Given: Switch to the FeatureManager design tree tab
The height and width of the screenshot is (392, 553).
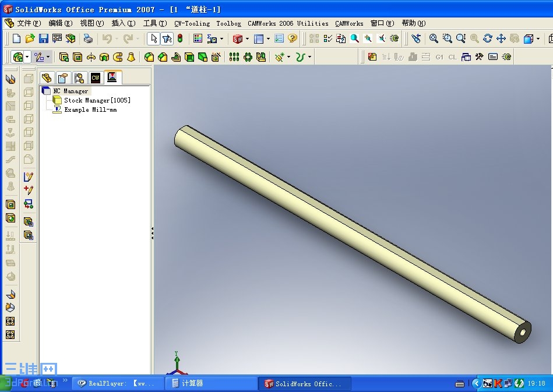Looking at the screenshot, I should [47, 77].
